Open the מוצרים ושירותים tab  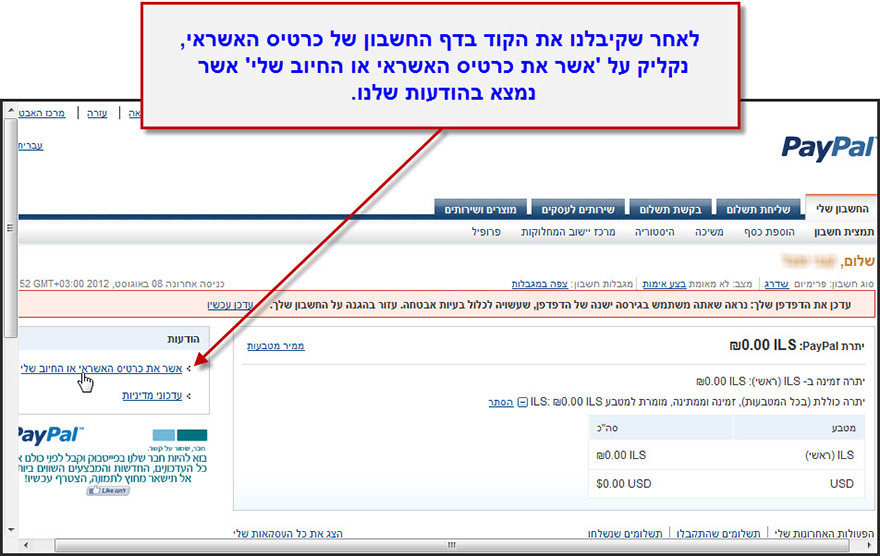(x=480, y=209)
